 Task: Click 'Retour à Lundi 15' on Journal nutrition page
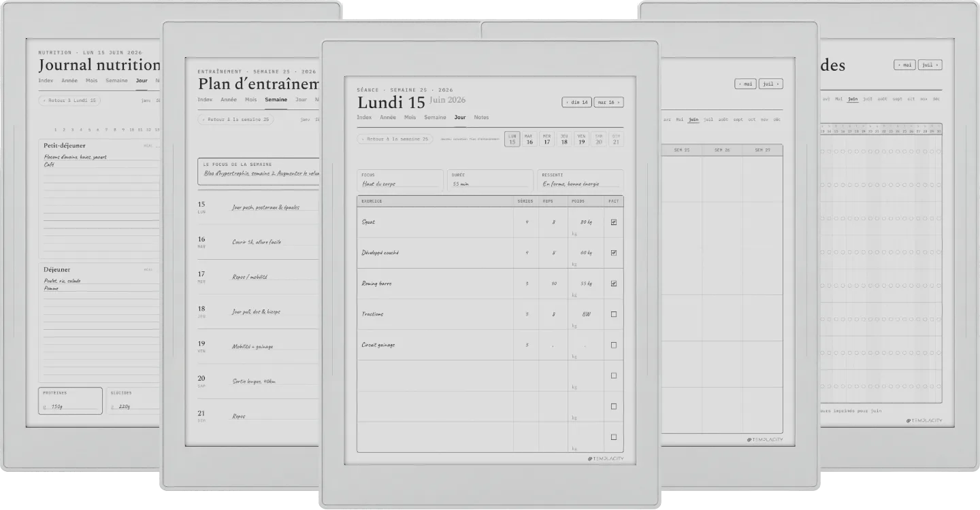pos(69,101)
